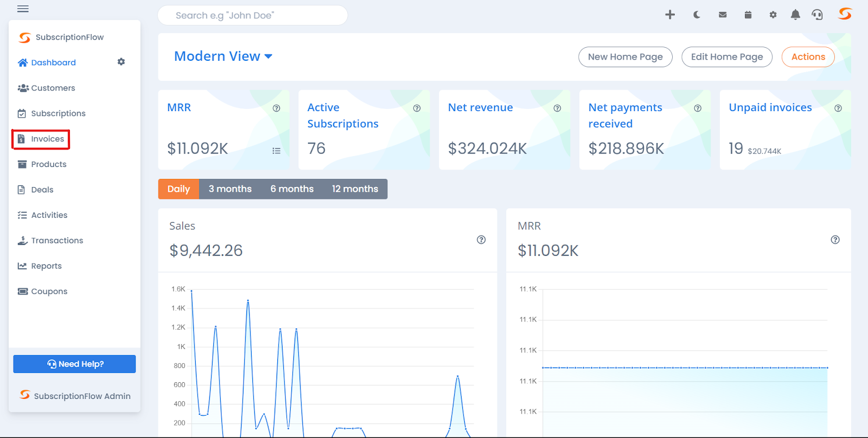Click New Home Page button
This screenshot has height=438, width=868.
tap(626, 57)
